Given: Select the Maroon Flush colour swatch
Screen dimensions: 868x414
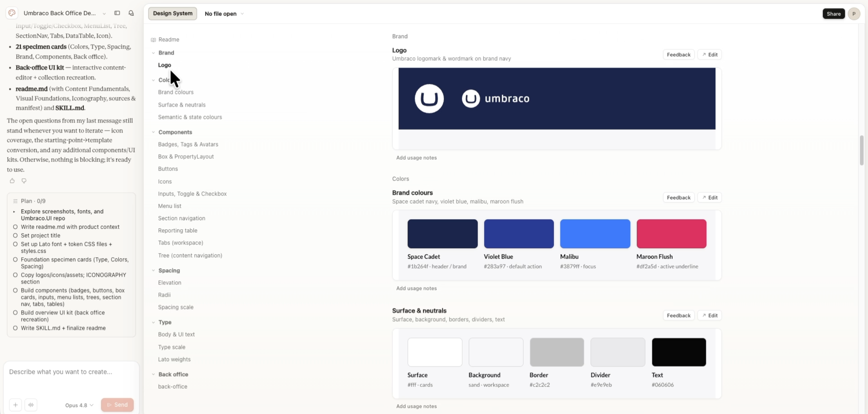Looking at the screenshot, I should click(x=671, y=234).
